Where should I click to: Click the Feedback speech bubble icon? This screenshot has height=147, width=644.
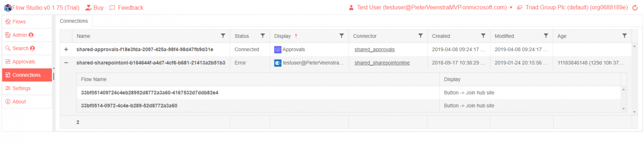pos(112,8)
